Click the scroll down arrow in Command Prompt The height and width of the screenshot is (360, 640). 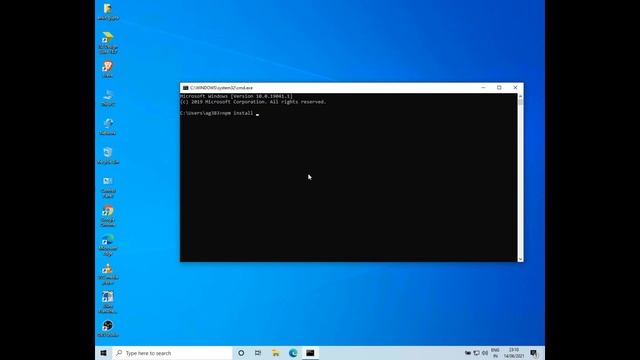point(520,259)
